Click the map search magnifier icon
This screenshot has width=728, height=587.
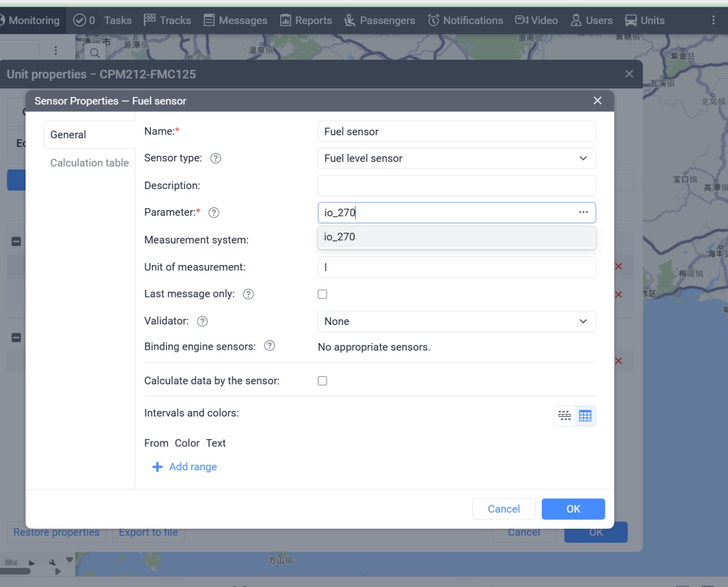95,53
